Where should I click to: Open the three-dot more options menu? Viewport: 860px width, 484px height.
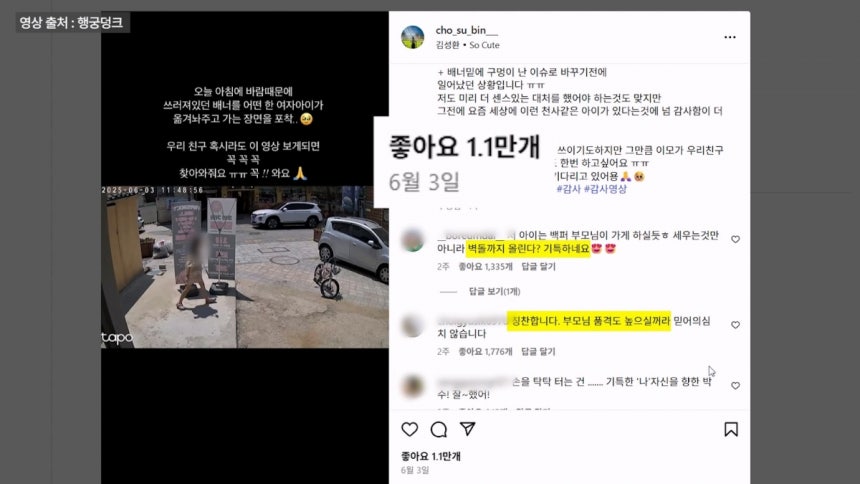click(x=729, y=37)
